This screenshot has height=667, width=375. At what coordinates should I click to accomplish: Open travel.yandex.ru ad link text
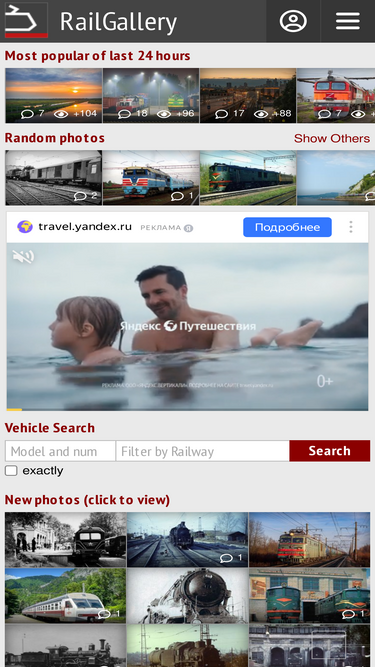click(x=85, y=227)
